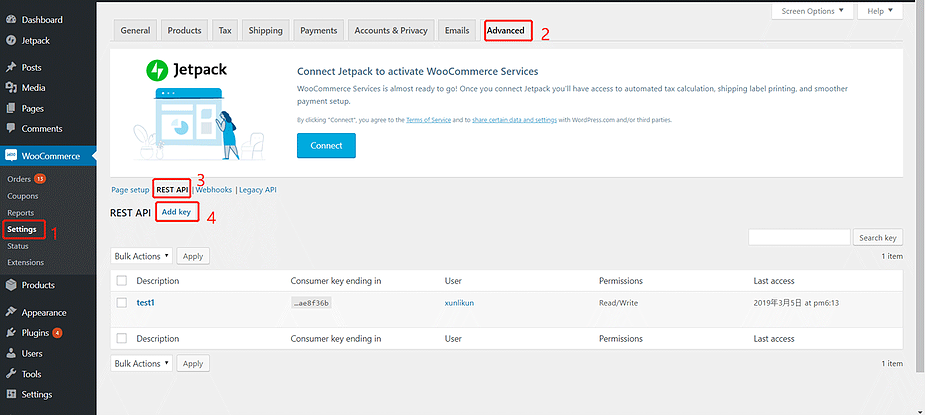Switch to the Products settings tab
925x415 pixels.
click(x=184, y=30)
